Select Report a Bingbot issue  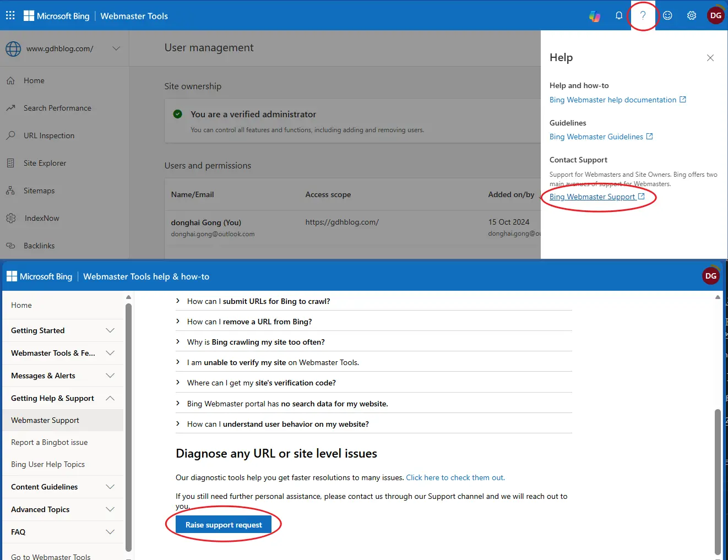pos(49,442)
